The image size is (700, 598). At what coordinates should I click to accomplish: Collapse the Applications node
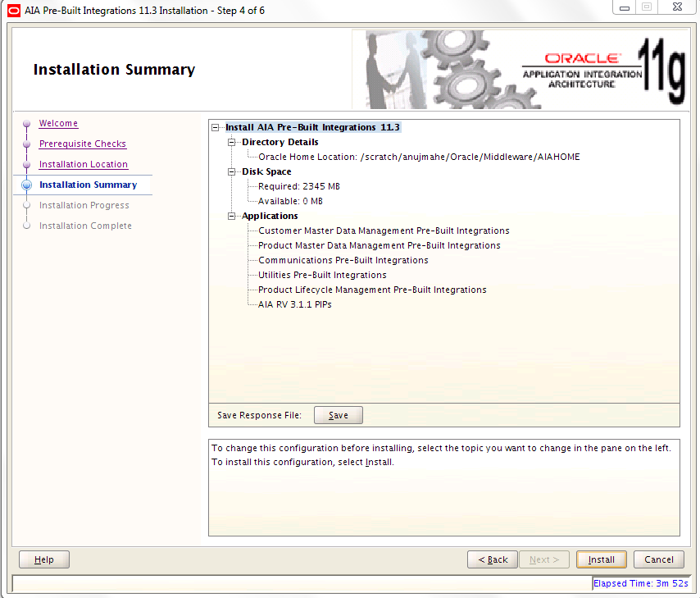pos(232,216)
